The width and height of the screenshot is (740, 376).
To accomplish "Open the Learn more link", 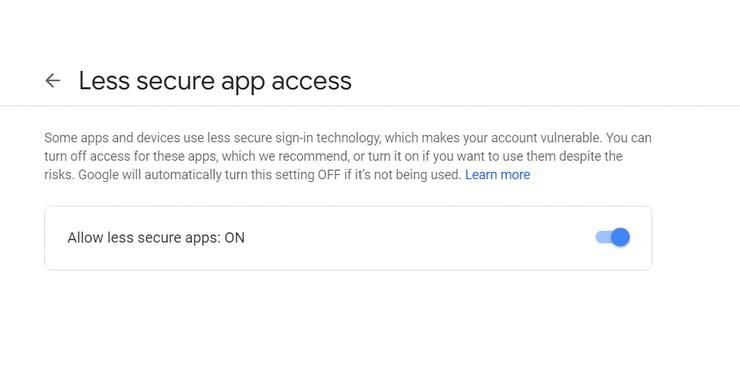I will [497, 175].
